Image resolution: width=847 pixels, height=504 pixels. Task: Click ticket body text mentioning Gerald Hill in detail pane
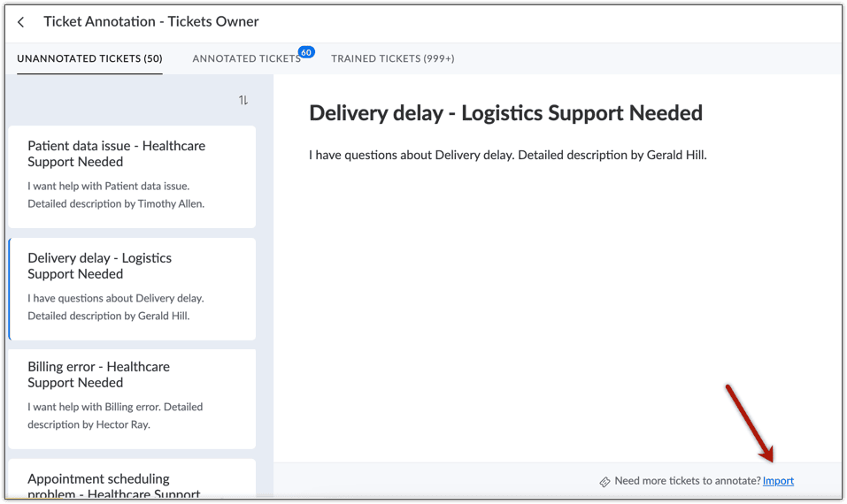(x=507, y=155)
